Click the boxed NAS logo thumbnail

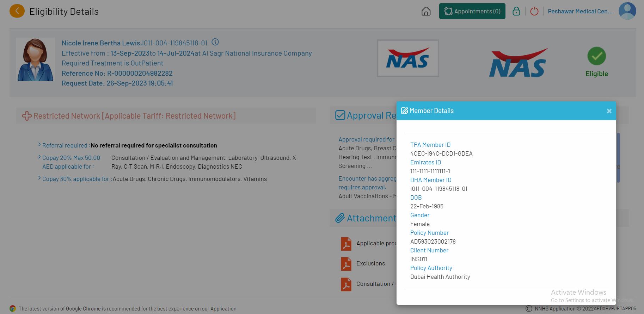tap(408, 58)
